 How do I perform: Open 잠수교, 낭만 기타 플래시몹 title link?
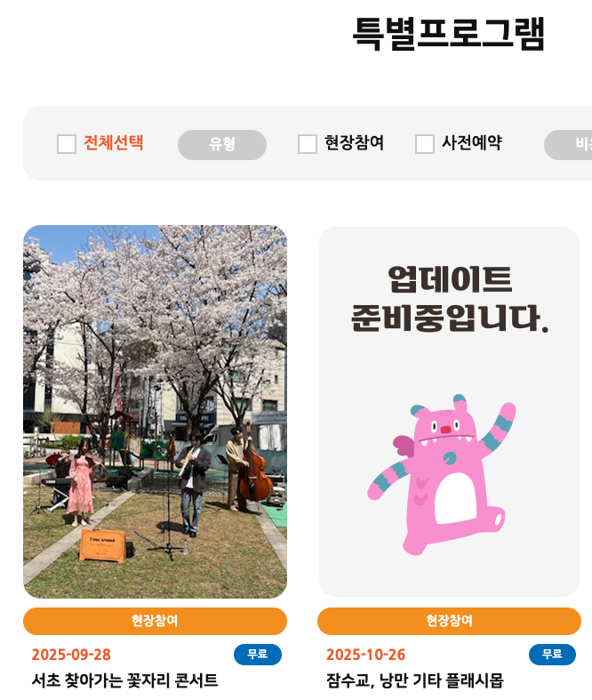tap(415, 680)
